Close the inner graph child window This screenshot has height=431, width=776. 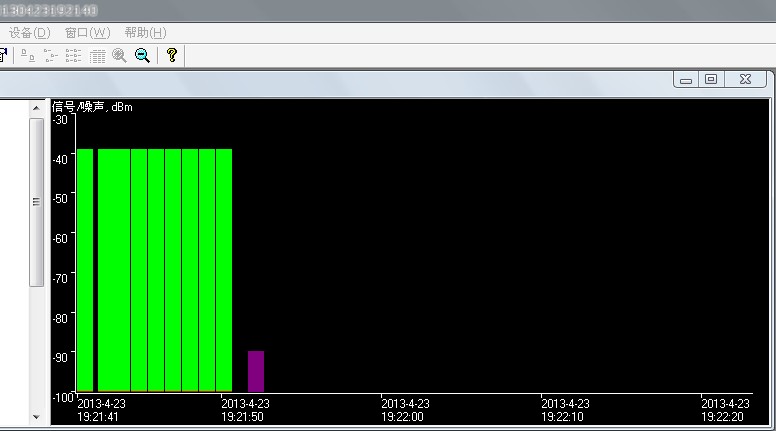click(x=745, y=80)
